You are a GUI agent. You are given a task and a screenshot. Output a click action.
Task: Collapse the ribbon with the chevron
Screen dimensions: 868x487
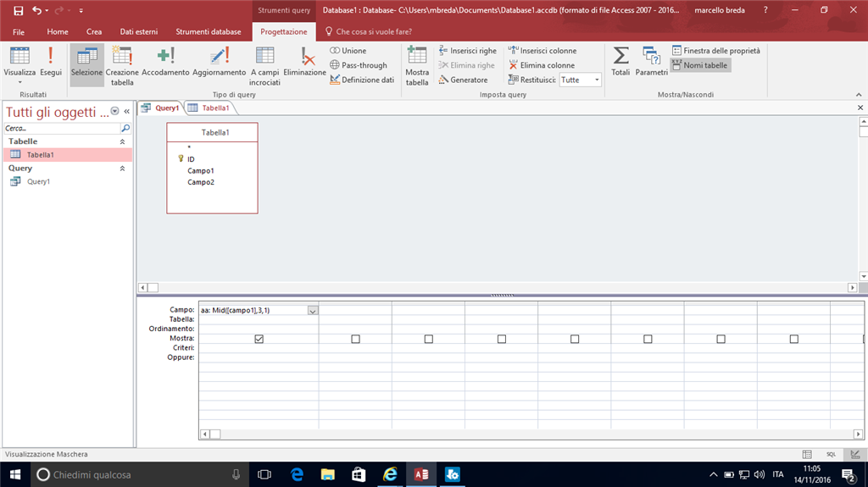[859, 95]
